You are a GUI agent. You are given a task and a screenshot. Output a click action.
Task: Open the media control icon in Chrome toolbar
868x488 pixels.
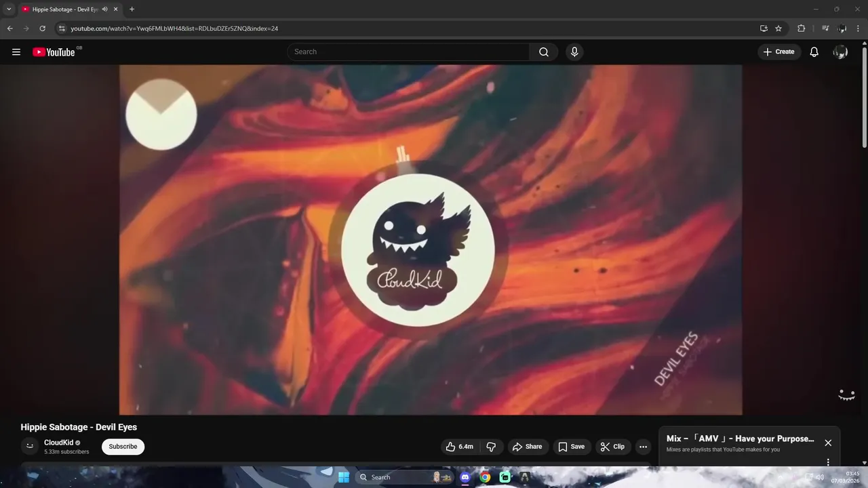pyautogui.click(x=825, y=28)
